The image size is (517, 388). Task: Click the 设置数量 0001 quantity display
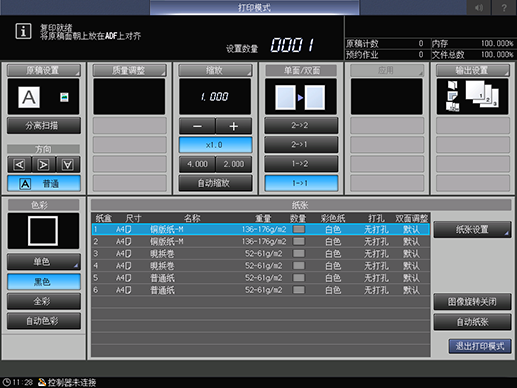pos(292,45)
